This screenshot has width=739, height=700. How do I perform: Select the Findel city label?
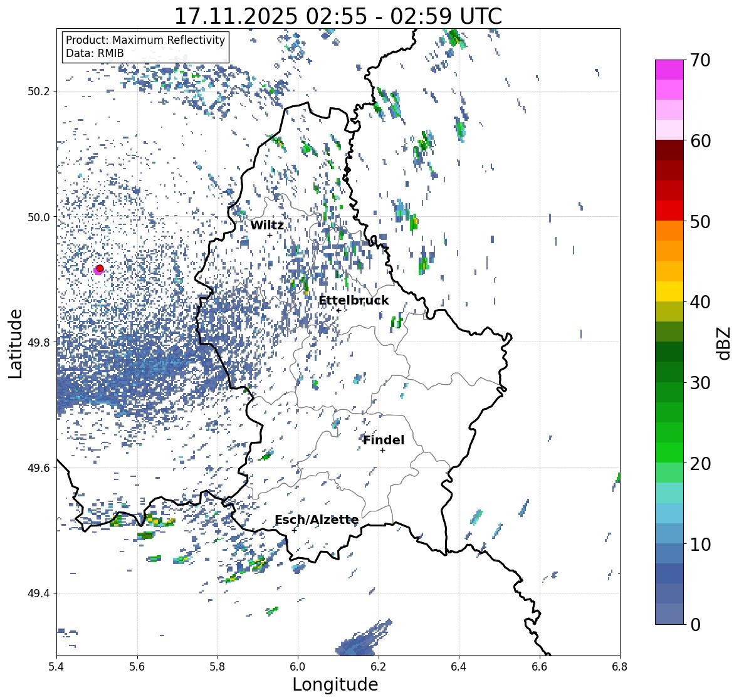pyautogui.click(x=384, y=440)
